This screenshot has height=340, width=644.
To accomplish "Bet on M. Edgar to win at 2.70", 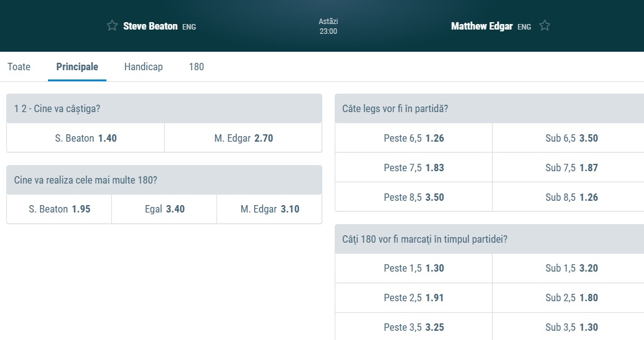I will tap(243, 138).
